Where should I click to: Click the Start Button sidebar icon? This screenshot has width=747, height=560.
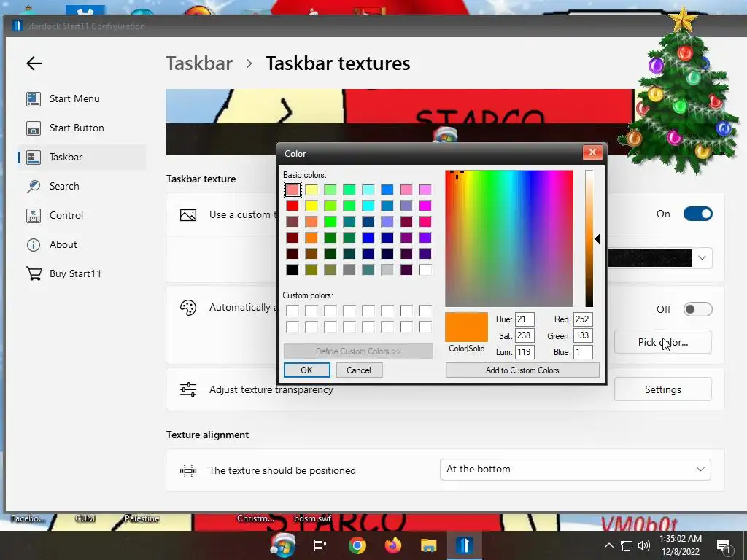pos(34,128)
